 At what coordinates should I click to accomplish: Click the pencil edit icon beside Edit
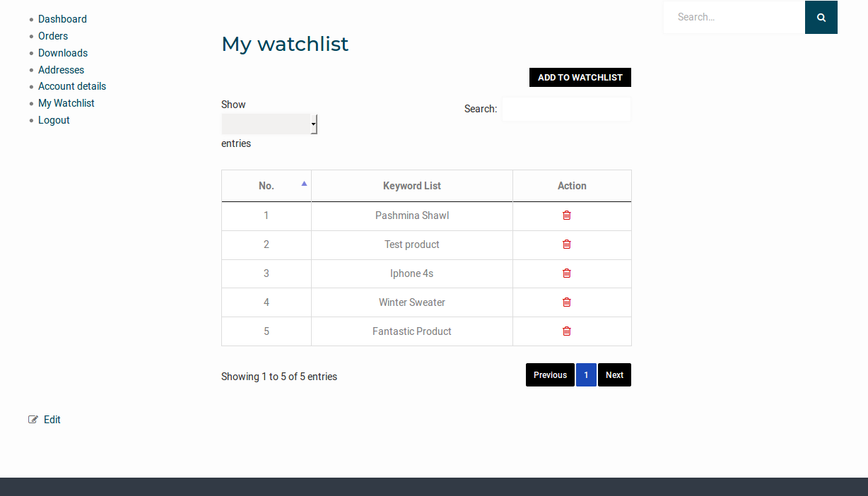coord(33,420)
